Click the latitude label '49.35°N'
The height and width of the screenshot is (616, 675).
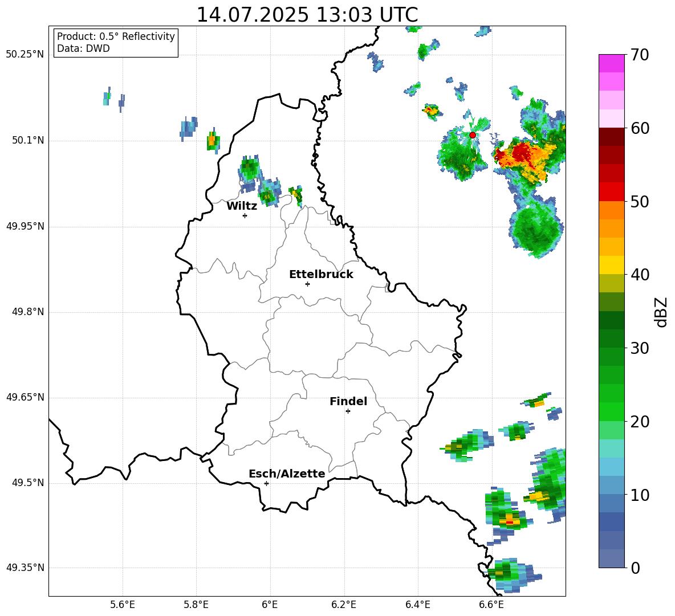[x=25, y=568]
